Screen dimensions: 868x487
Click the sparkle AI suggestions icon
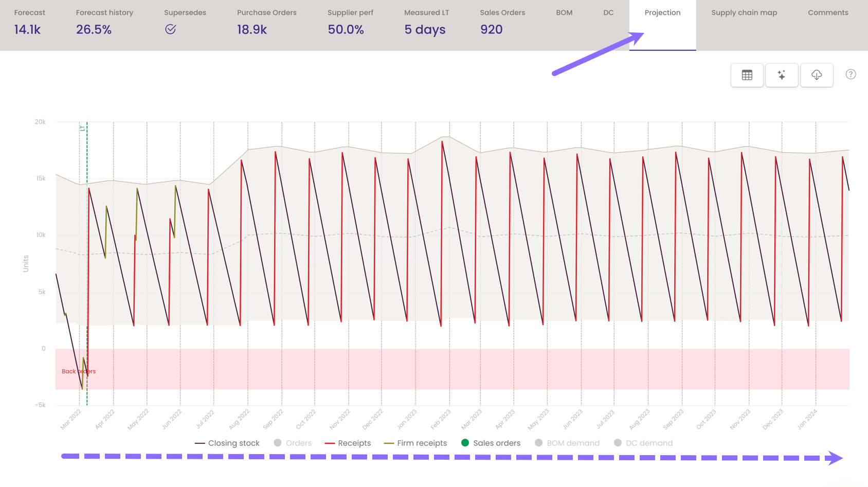pyautogui.click(x=782, y=75)
